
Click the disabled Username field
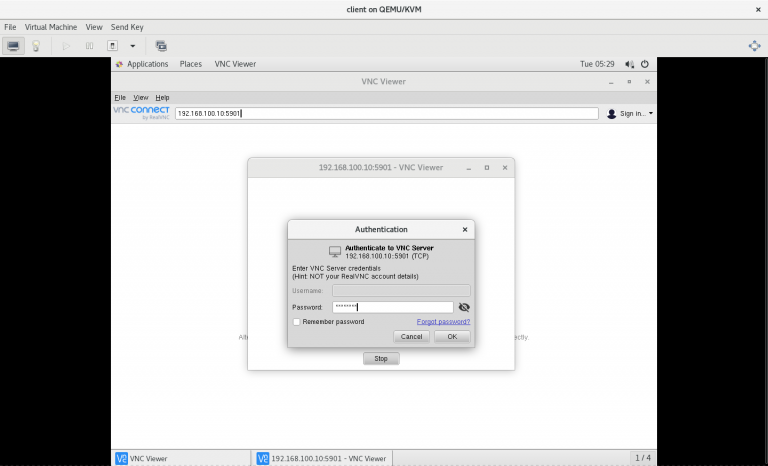pos(401,291)
